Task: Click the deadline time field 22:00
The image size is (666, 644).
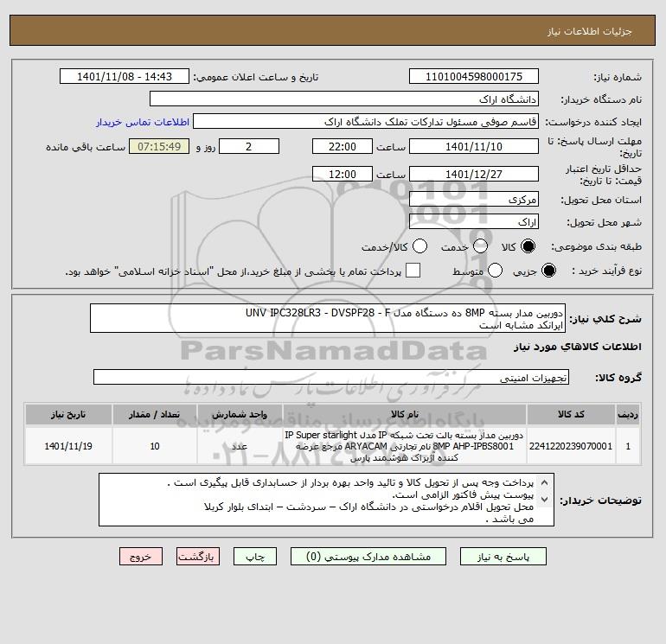Action: pyautogui.click(x=343, y=146)
